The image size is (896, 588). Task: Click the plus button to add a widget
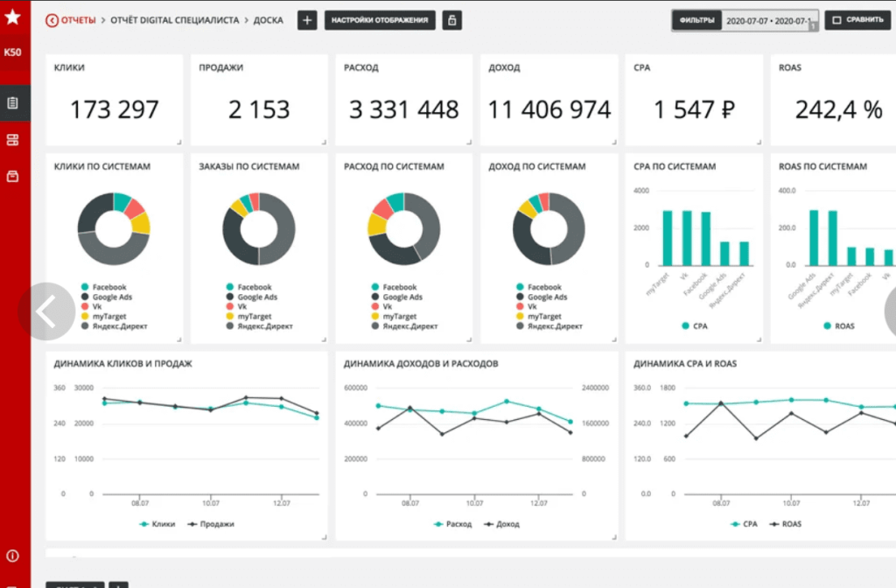pyautogui.click(x=307, y=20)
